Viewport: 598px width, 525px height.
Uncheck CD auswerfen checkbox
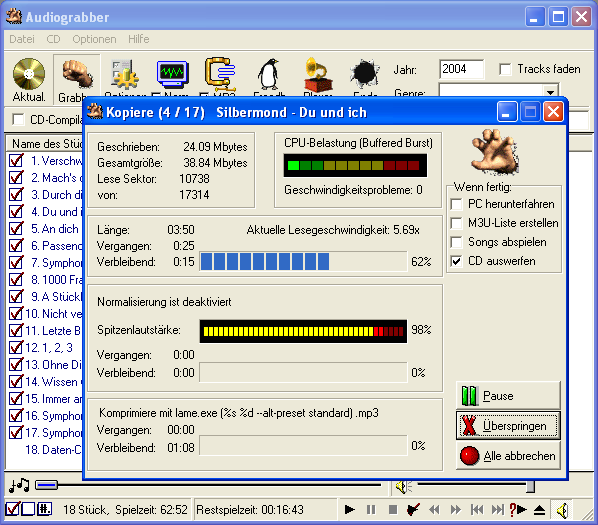point(456,261)
